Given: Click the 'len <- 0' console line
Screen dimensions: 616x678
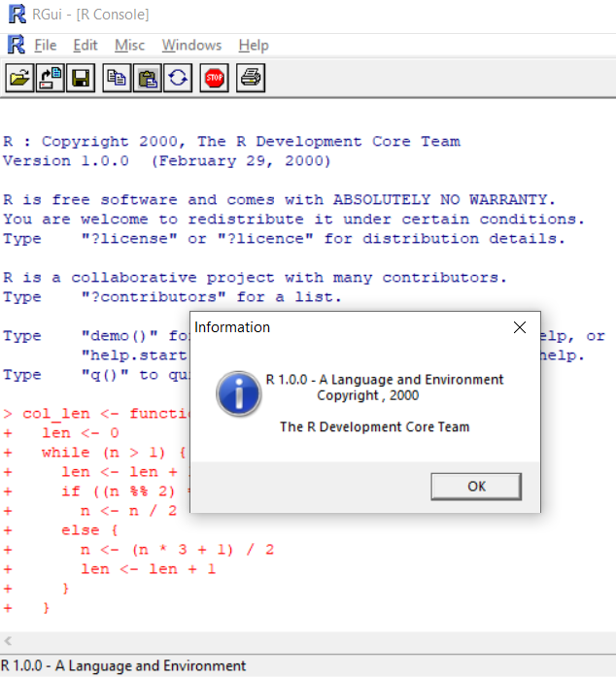Looking at the screenshot, I should pyautogui.click(x=80, y=433).
